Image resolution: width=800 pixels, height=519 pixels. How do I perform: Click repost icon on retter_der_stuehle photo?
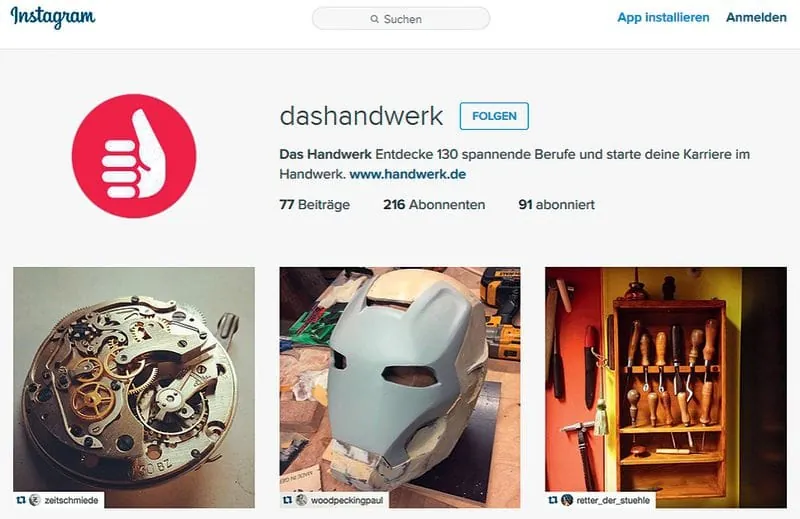tap(553, 500)
